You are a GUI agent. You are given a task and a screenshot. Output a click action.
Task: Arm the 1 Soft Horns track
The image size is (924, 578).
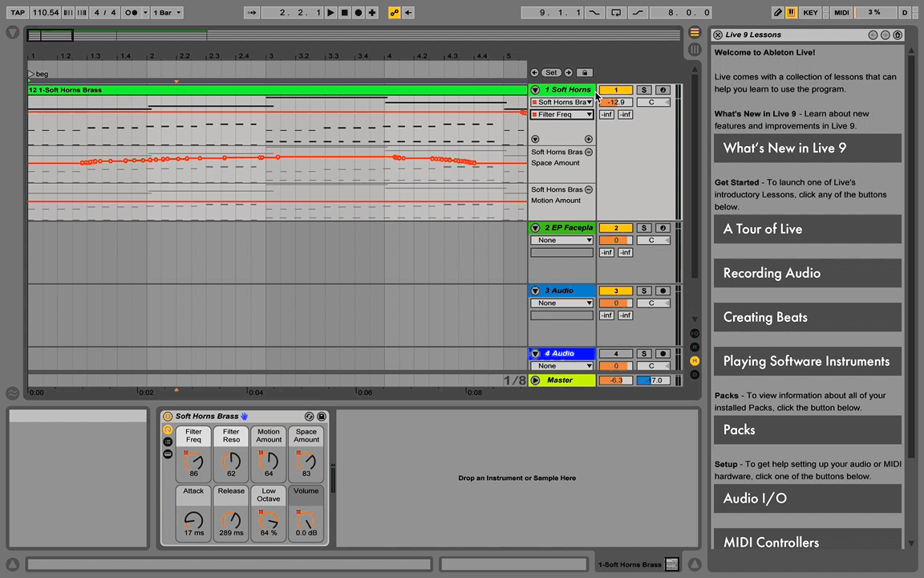[663, 90]
